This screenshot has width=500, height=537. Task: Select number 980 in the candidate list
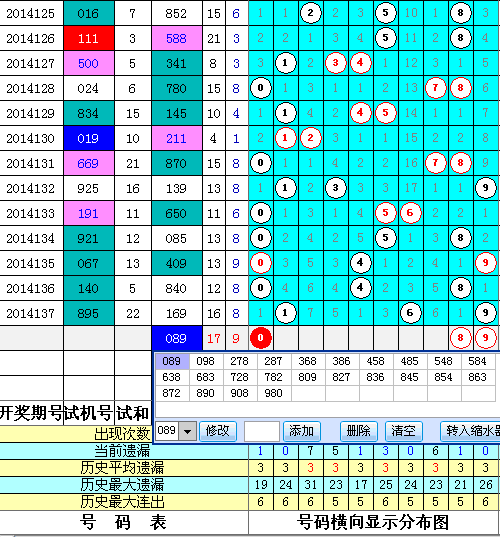point(273,393)
